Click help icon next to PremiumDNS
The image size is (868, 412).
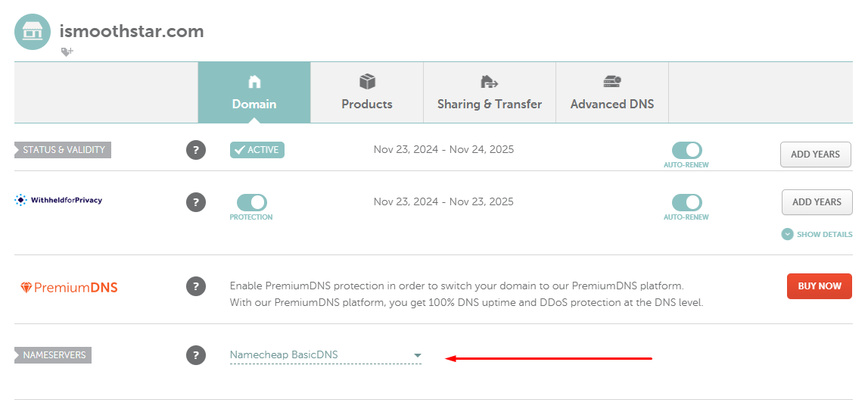(195, 287)
